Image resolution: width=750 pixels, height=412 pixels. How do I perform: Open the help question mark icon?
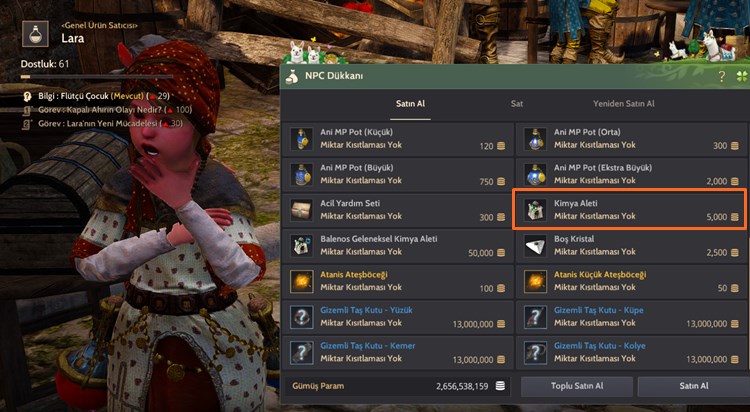pos(722,76)
